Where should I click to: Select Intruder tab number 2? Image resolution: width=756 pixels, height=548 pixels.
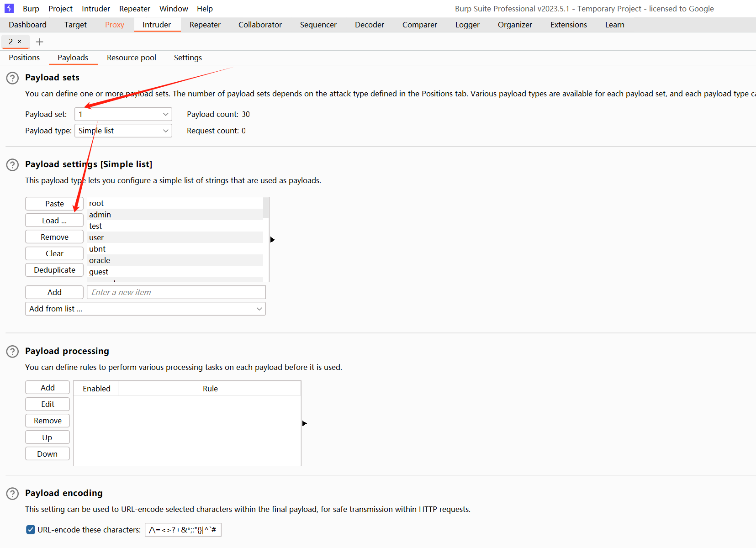click(x=11, y=42)
